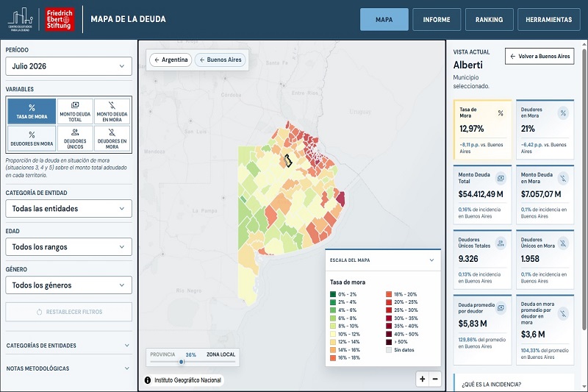Open the Herramientas tab
588x392 pixels.
point(548,20)
